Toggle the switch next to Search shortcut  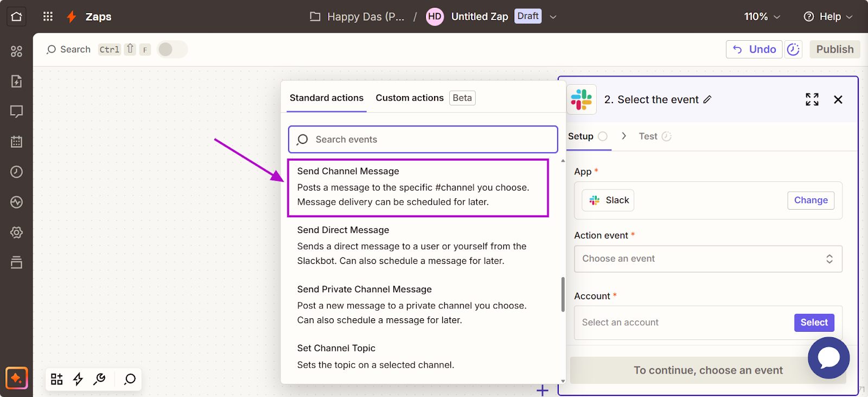[x=172, y=49]
